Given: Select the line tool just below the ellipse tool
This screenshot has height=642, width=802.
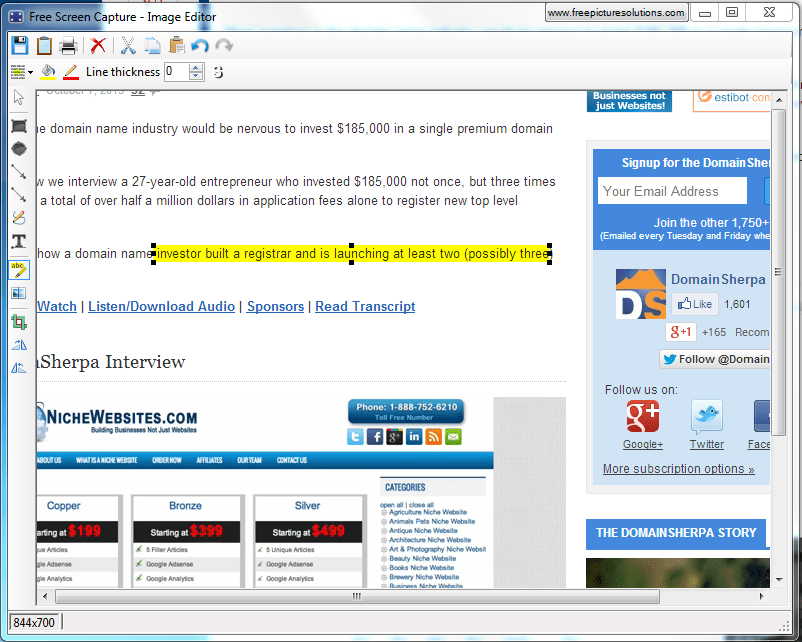Looking at the screenshot, I should [x=19, y=172].
